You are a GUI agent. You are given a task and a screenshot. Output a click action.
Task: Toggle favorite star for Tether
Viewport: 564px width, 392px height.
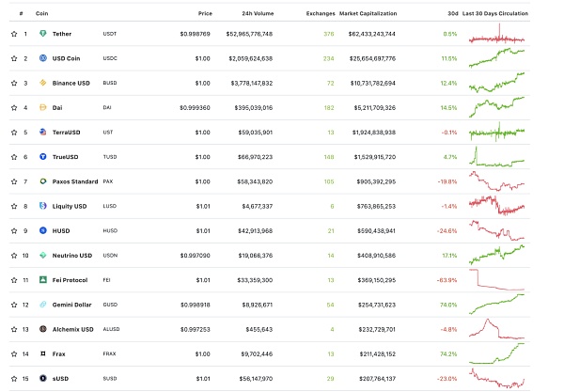[x=14, y=34]
